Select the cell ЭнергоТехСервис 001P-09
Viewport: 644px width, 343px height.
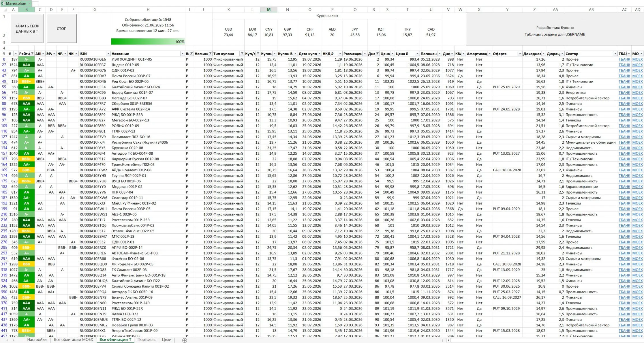[x=148, y=331]
